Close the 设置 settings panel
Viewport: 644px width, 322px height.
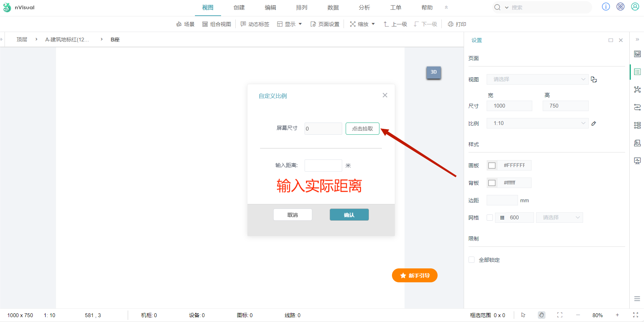pyautogui.click(x=621, y=40)
